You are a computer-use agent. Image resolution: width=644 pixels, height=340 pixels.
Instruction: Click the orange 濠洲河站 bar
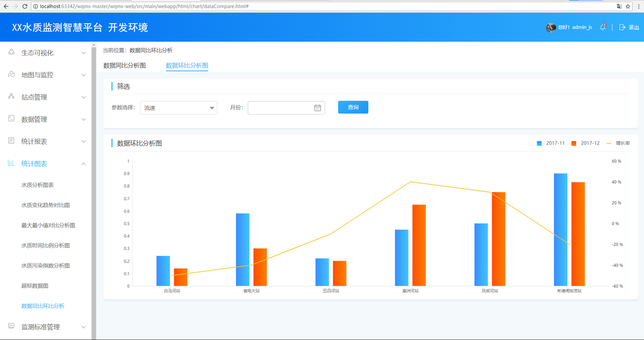pyautogui.click(x=419, y=245)
